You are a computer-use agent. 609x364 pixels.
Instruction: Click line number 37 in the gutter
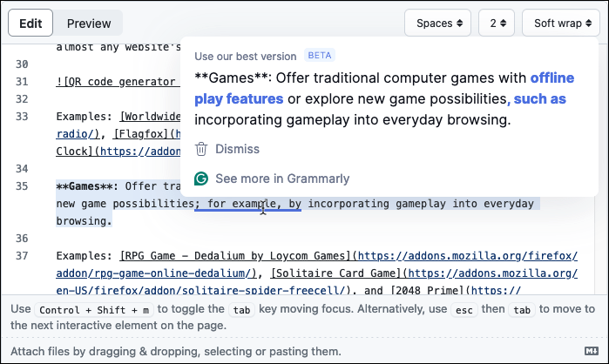click(x=23, y=256)
